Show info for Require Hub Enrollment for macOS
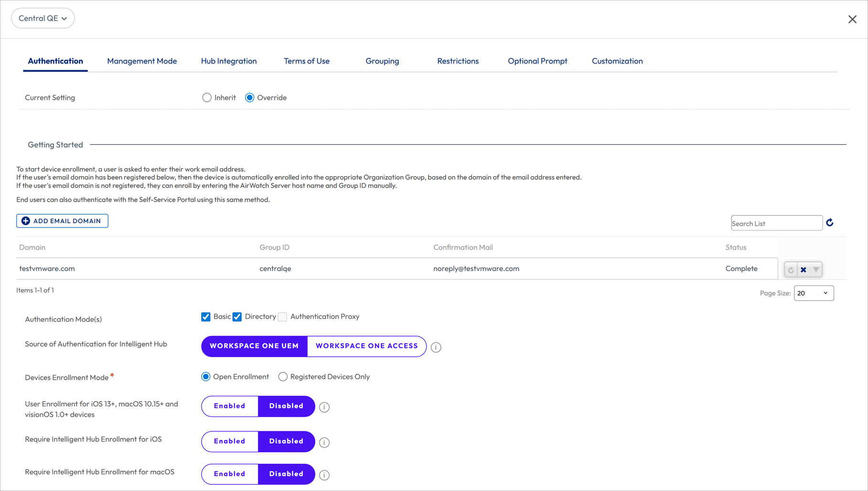The width and height of the screenshot is (868, 491). (x=324, y=475)
